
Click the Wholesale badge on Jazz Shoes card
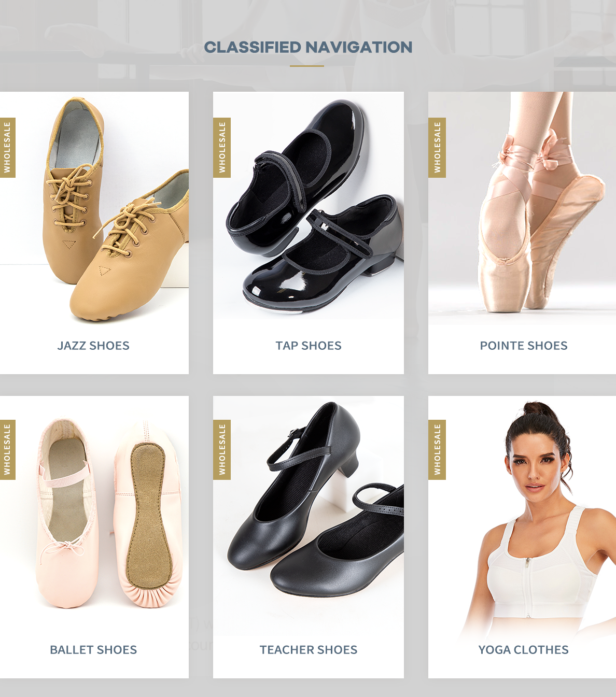[7, 148]
